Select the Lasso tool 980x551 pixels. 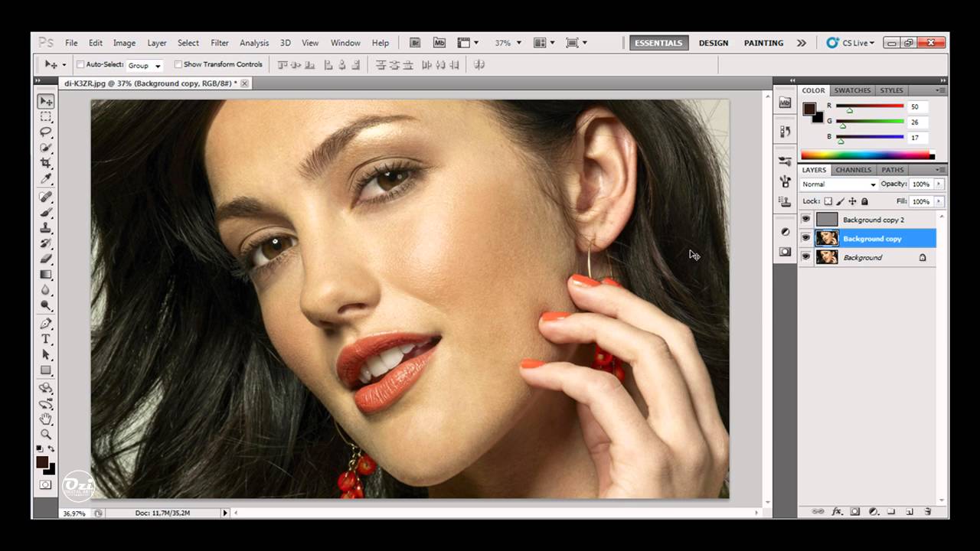click(46, 132)
